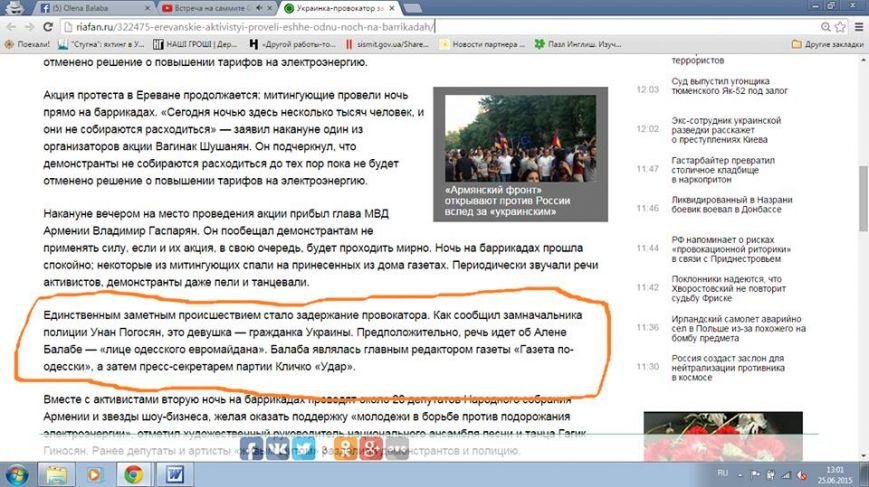Click the zoom magnifier icon in address bar
The width and height of the screenshot is (869, 487).
[826, 27]
